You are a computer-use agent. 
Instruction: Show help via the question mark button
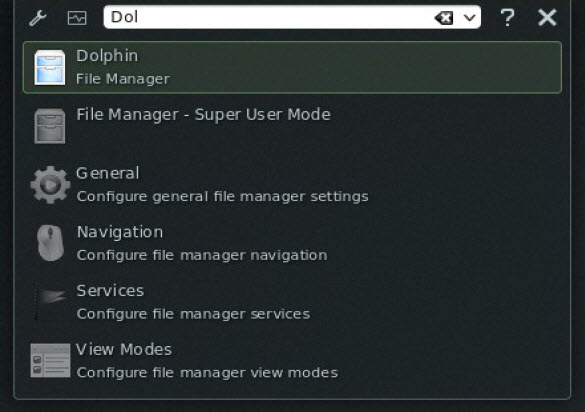pyautogui.click(x=507, y=18)
